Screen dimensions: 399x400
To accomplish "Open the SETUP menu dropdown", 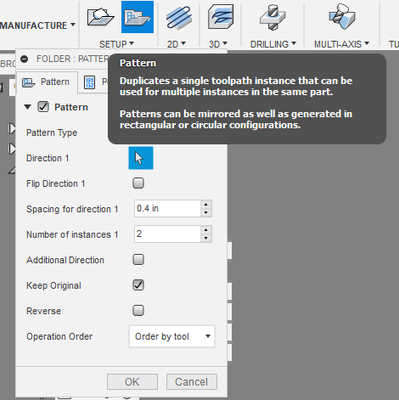I will [116, 44].
